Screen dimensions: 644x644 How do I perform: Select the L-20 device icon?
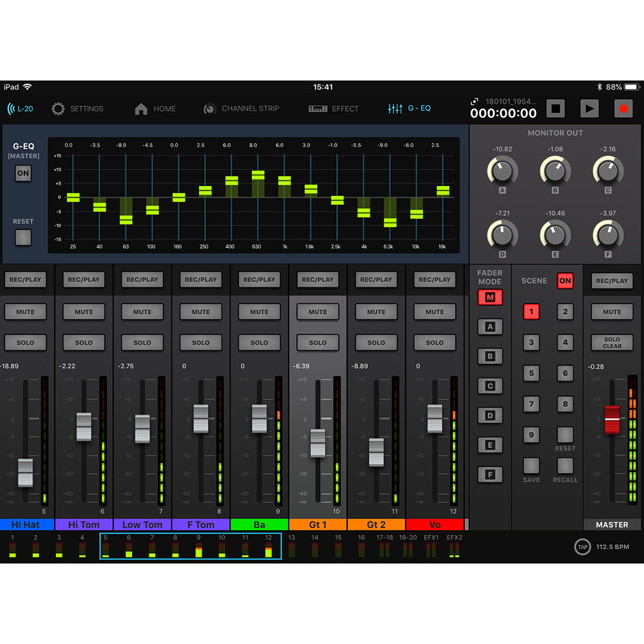[20, 108]
